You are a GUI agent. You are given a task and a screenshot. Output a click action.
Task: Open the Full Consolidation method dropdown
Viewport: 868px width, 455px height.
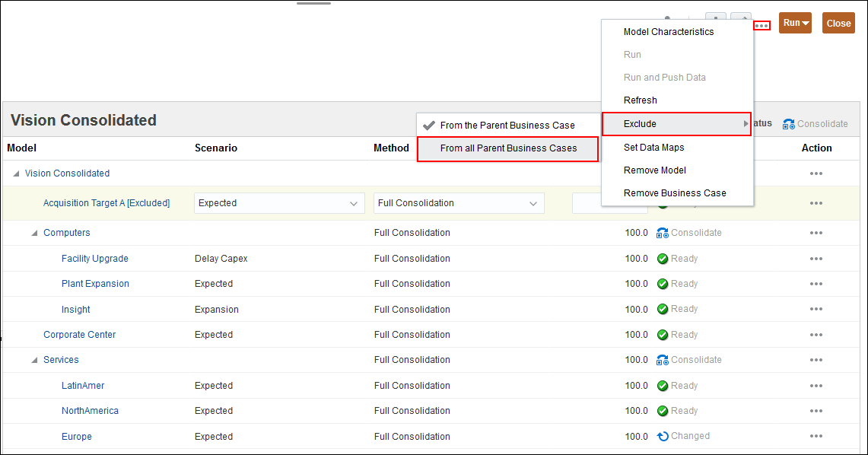tap(459, 203)
